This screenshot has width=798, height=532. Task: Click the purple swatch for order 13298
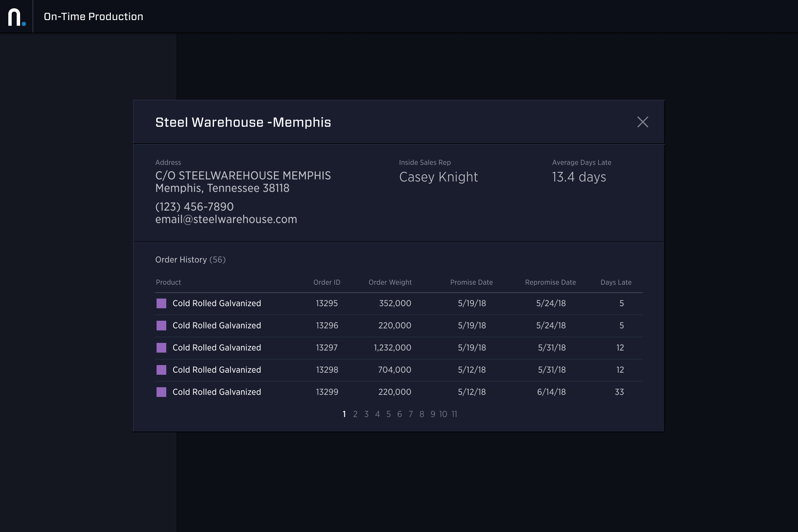pyautogui.click(x=161, y=370)
